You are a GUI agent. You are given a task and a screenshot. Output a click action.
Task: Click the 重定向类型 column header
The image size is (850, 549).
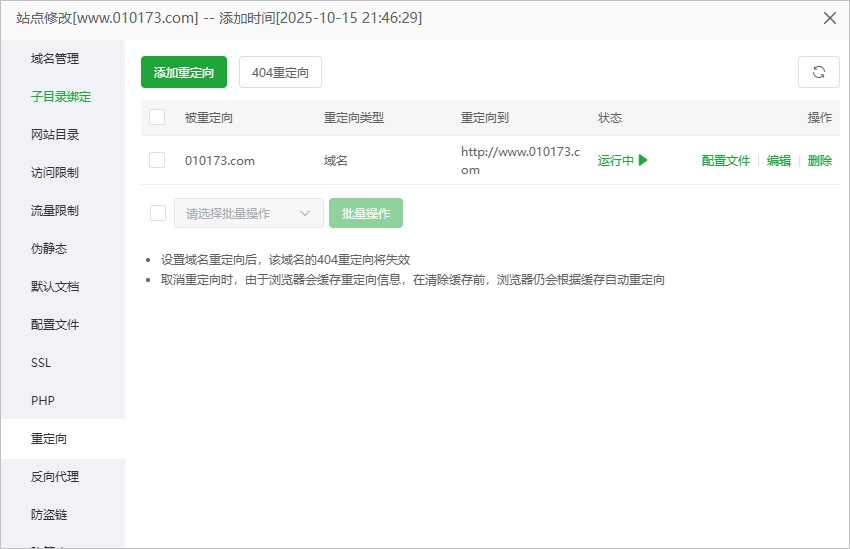(x=353, y=118)
